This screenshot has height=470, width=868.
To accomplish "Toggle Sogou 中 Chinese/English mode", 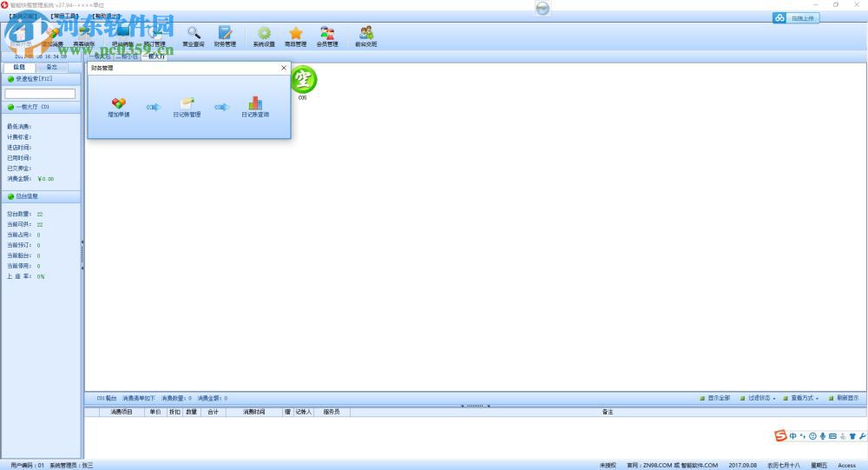I will coord(792,436).
